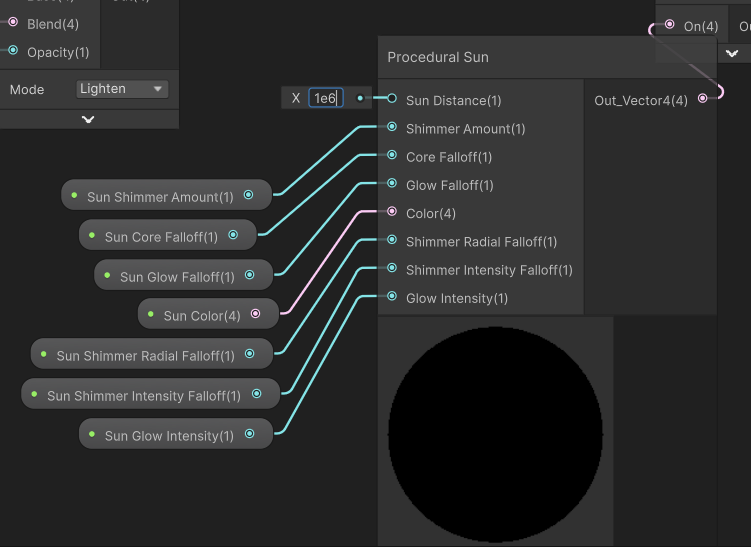This screenshot has width=751, height=547.
Task: Click the Procedural Sun preview thumbnail
Action: [495, 431]
